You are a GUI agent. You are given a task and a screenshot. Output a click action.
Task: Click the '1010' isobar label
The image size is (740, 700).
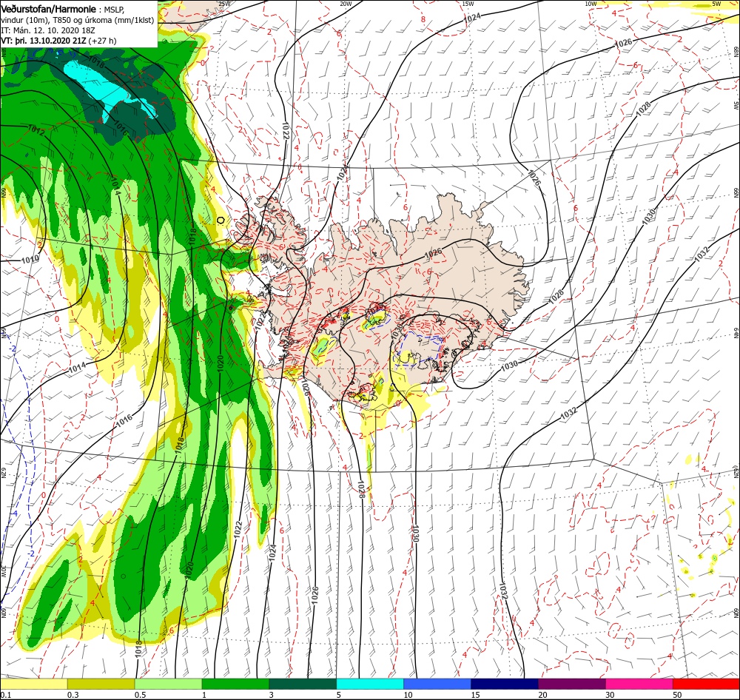click(x=30, y=259)
